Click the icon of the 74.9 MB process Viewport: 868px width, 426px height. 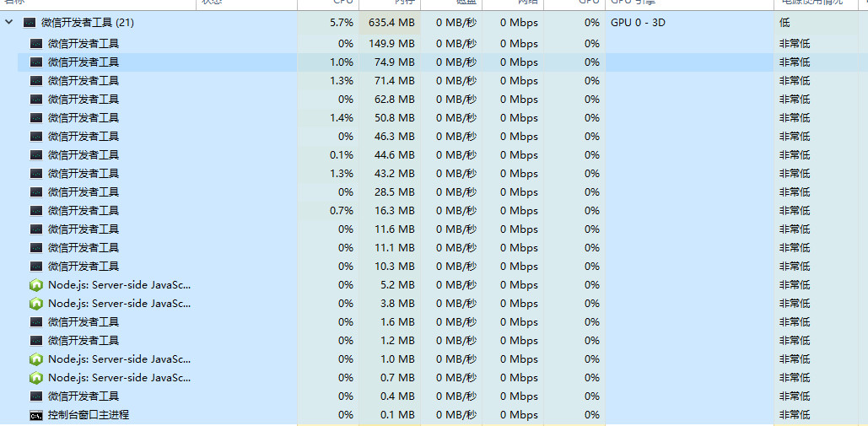coord(36,62)
